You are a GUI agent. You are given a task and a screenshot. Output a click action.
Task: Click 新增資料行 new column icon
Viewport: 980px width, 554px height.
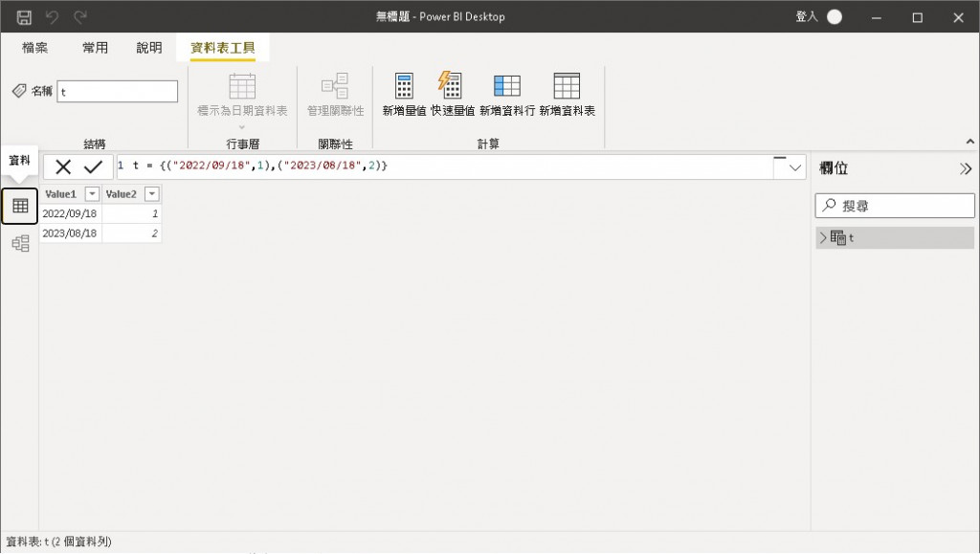point(507,85)
